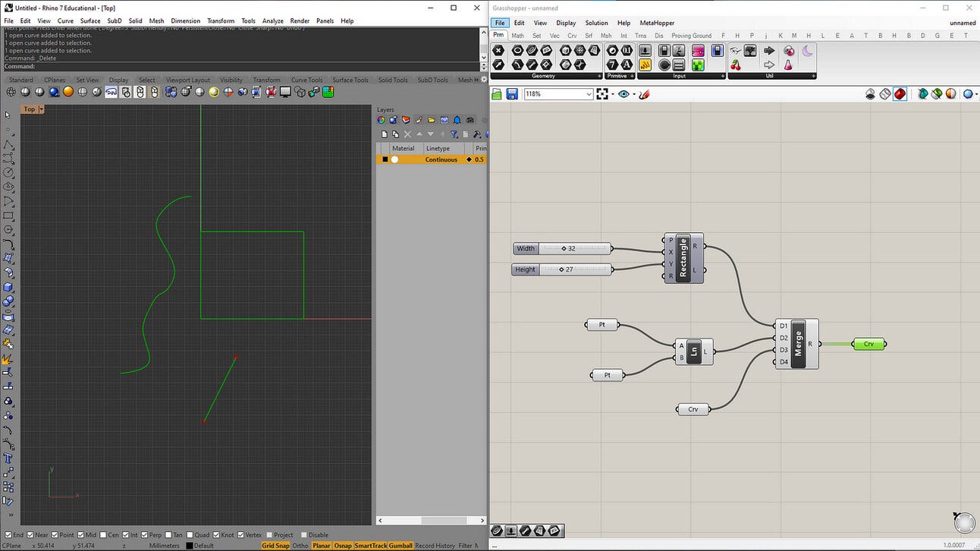
Task: Switch to the Math tab in Grasshopper
Action: (x=517, y=36)
